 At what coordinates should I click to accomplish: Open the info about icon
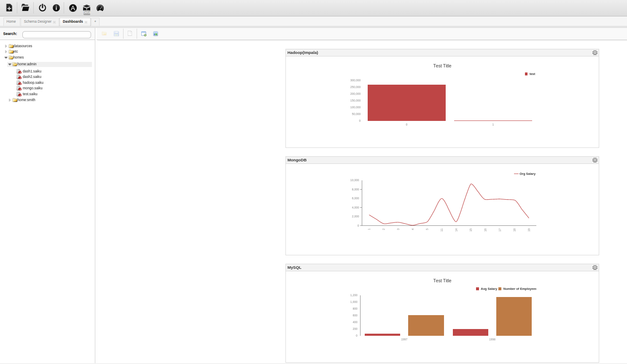tap(56, 8)
